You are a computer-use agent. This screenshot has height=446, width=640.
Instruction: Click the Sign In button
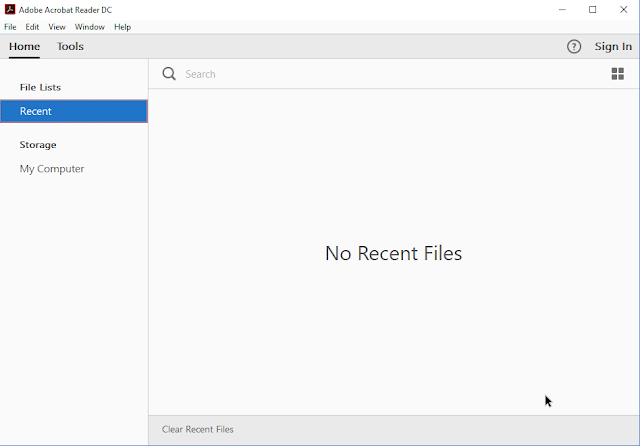613,47
